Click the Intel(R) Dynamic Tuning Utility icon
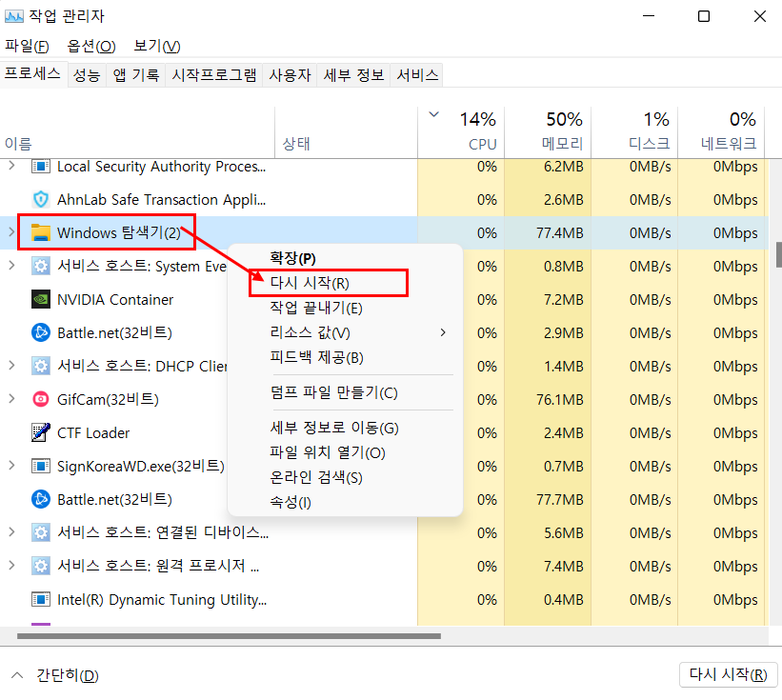This screenshot has width=782, height=700. click(40, 599)
